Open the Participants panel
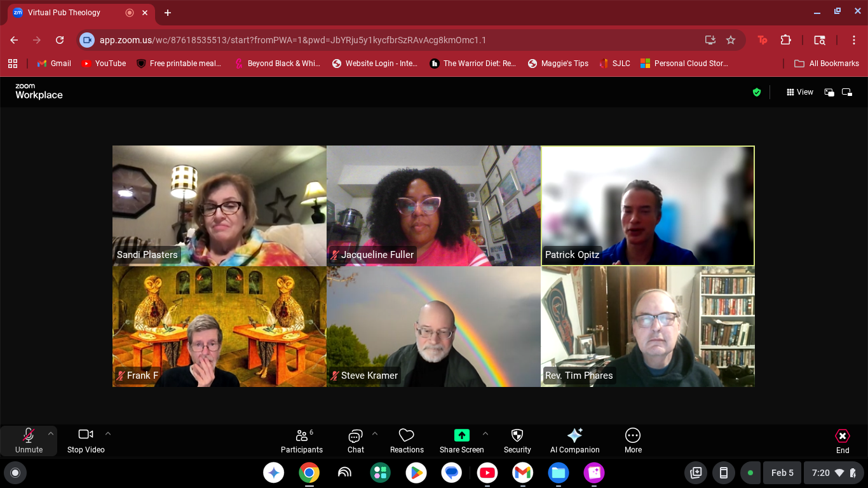868x488 pixels. pos(302,440)
